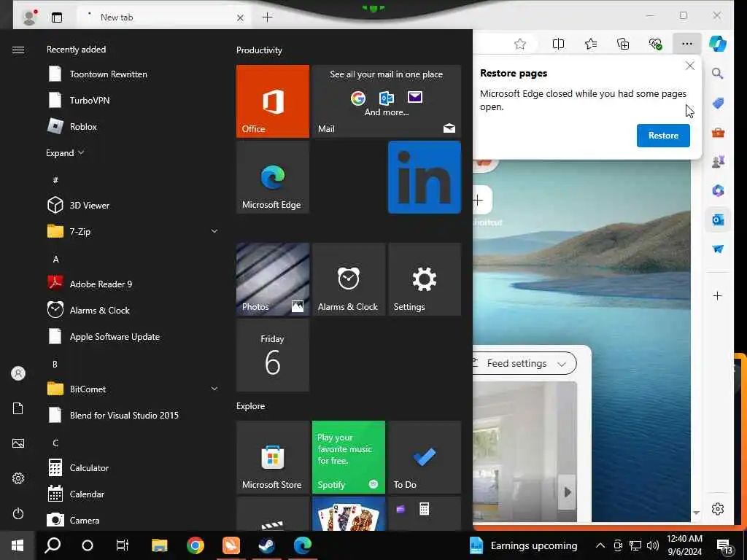This screenshot has height=560, width=747.
Task: Open a new Edge tab with plus
Action: tap(267, 17)
